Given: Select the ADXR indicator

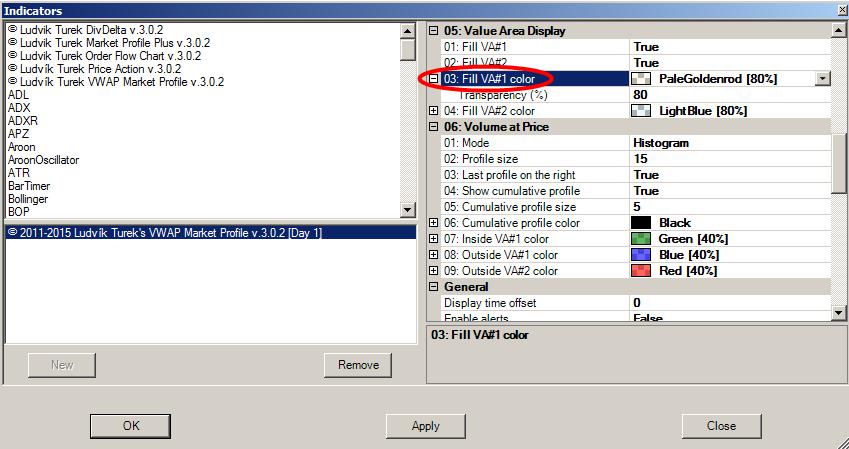Looking at the screenshot, I should point(23,121).
